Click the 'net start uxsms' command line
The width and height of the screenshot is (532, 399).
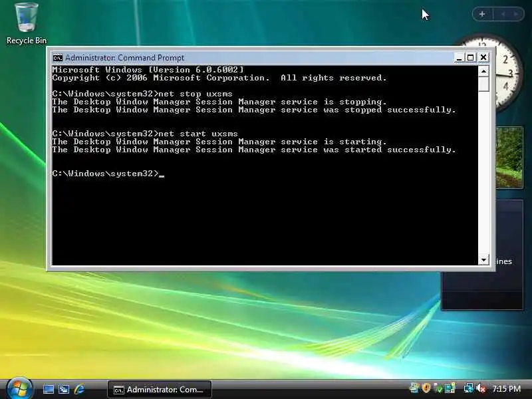pos(145,134)
